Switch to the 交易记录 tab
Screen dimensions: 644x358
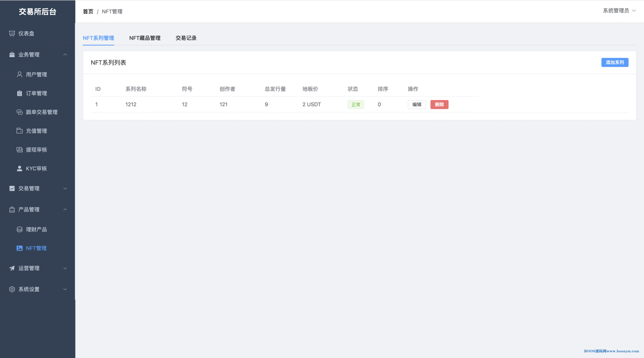tap(186, 38)
